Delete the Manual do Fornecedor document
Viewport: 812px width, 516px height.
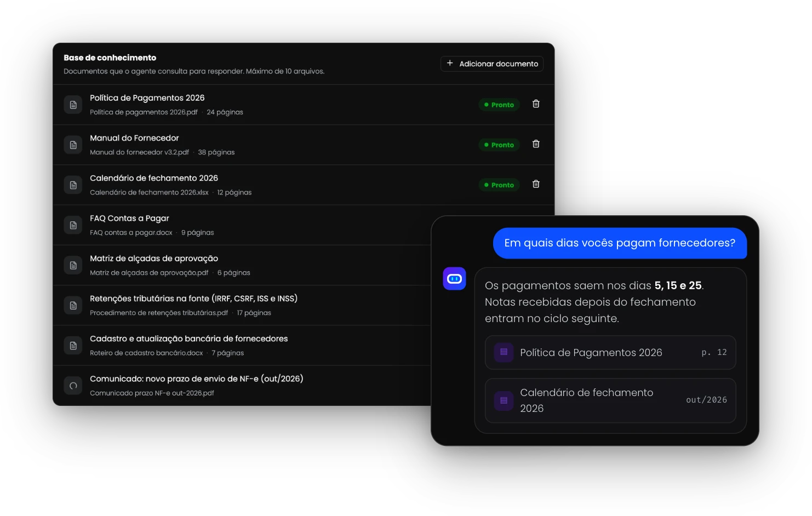point(536,144)
